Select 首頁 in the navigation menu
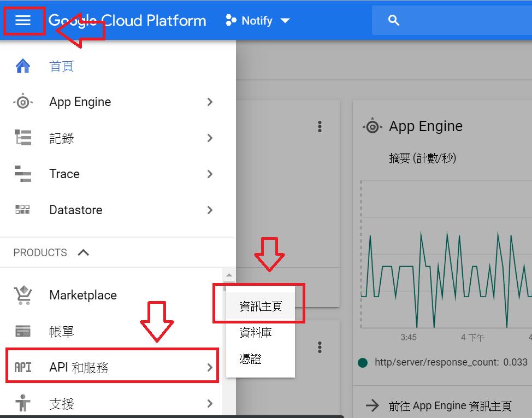532x418 pixels. click(62, 66)
